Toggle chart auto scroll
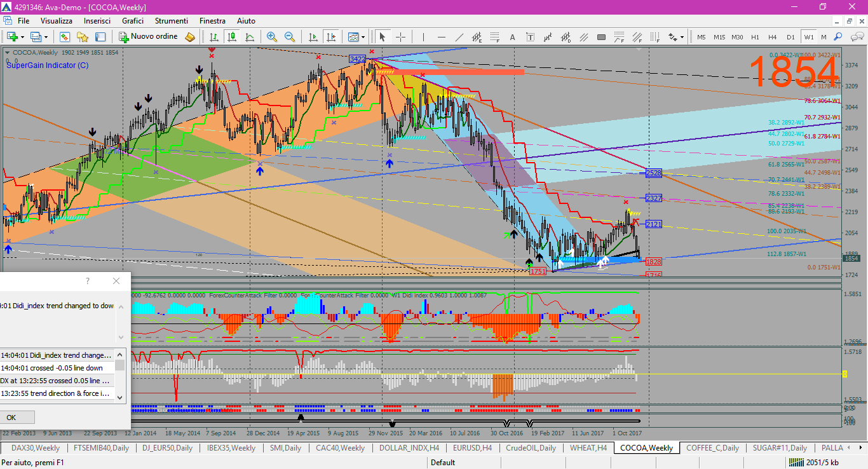868x469 pixels. tap(313, 37)
